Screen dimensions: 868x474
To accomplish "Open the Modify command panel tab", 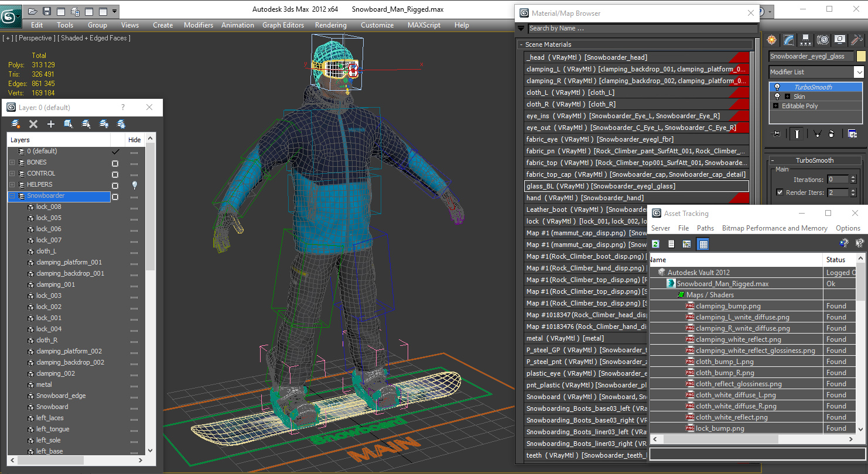I will tap(789, 40).
